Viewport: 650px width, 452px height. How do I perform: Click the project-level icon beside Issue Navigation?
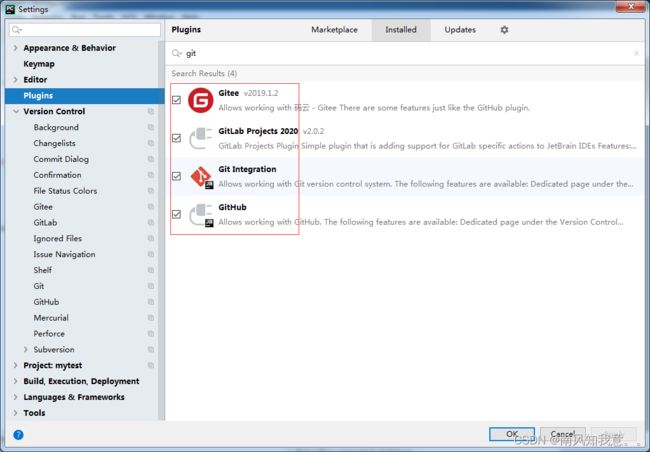click(x=151, y=254)
